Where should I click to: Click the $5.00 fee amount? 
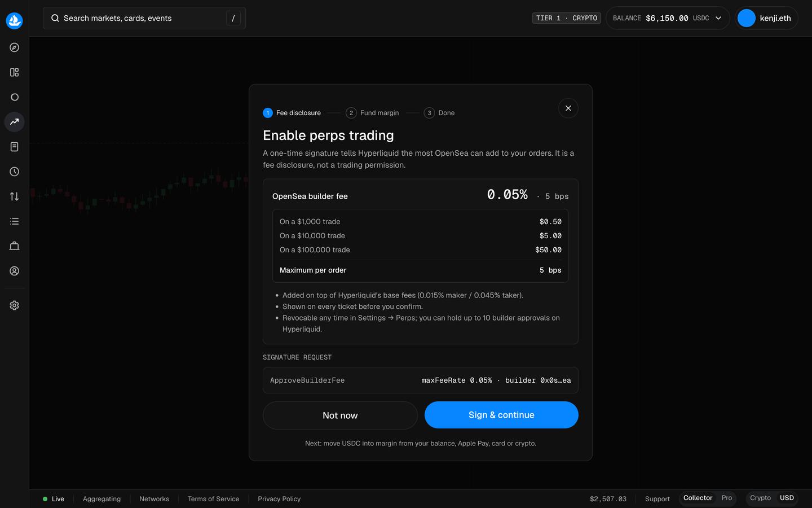550,236
